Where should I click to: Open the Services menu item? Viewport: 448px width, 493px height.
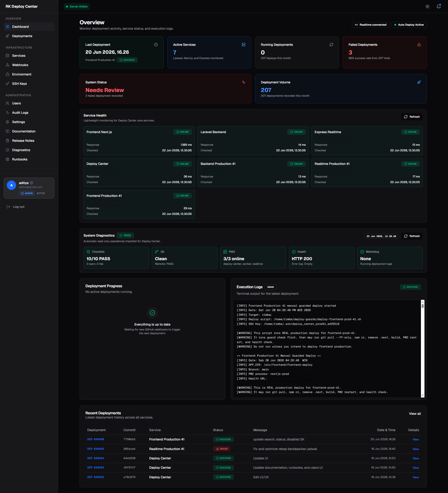click(29, 56)
